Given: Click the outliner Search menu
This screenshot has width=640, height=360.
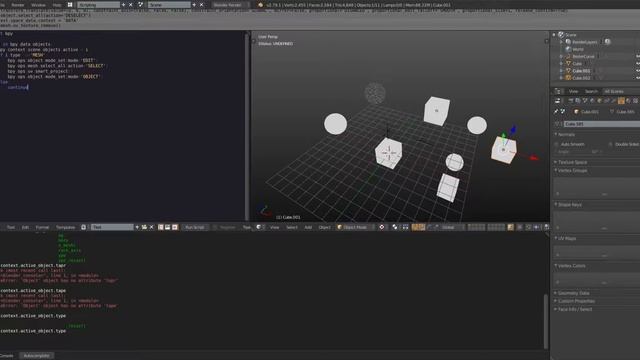Looking at the screenshot, I should click(x=591, y=91).
